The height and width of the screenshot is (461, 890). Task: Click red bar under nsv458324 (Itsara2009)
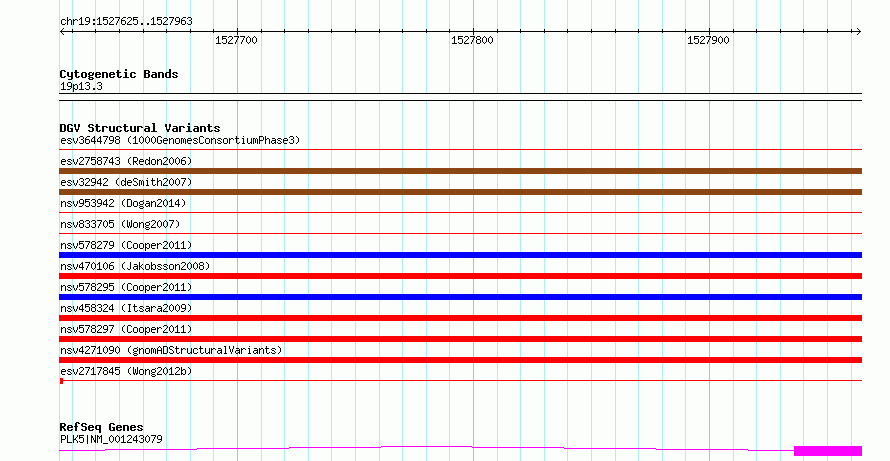tap(460, 318)
